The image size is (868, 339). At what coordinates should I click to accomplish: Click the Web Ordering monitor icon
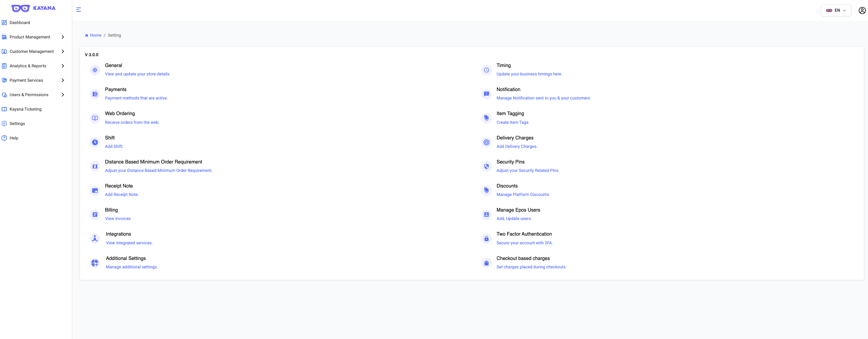(x=95, y=118)
